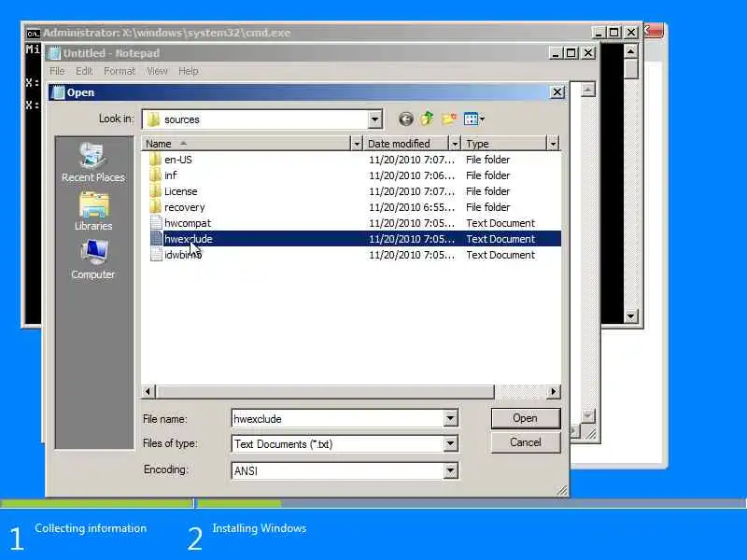Open the Notepad File menu
Screen dimensions: 747x560
pyautogui.click(x=57, y=71)
